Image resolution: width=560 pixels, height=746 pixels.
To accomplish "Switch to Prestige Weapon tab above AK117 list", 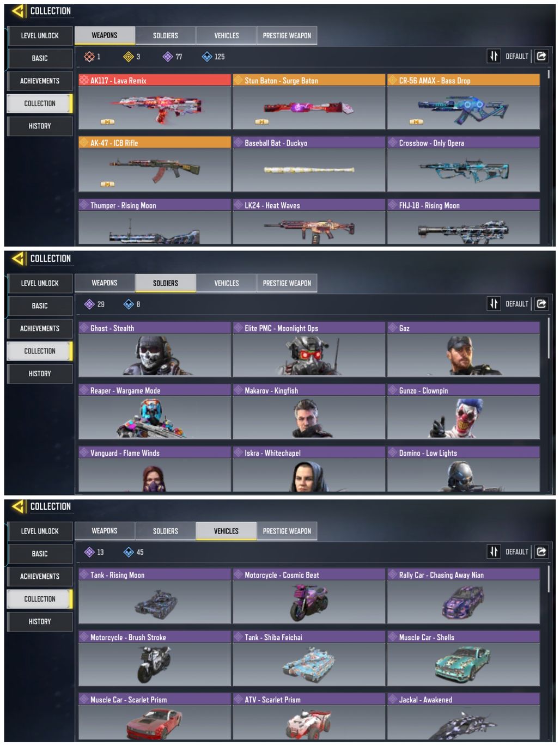I will coord(287,35).
